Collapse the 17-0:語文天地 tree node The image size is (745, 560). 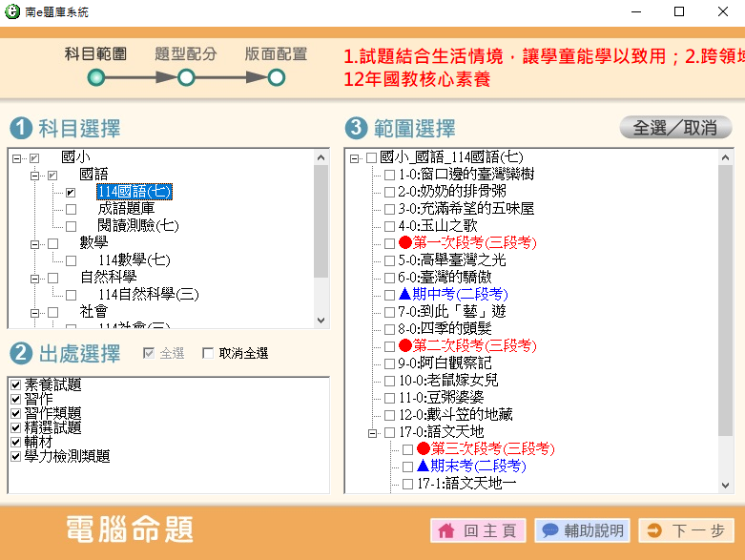371,432
